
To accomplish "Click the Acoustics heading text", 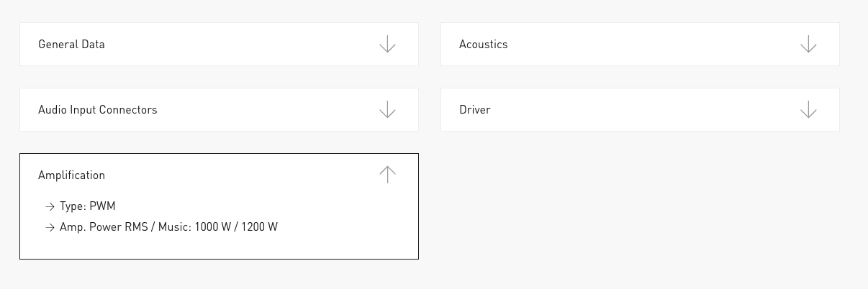I will pos(483,45).
